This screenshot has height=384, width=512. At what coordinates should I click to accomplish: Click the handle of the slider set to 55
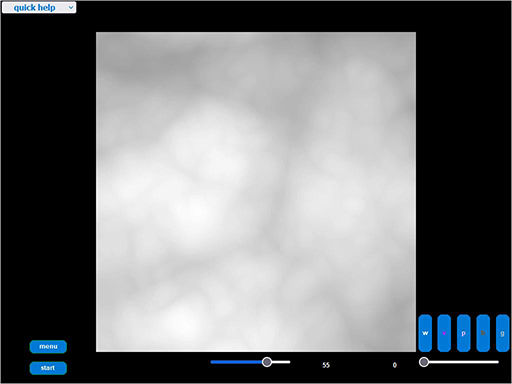tap(267, 362)
